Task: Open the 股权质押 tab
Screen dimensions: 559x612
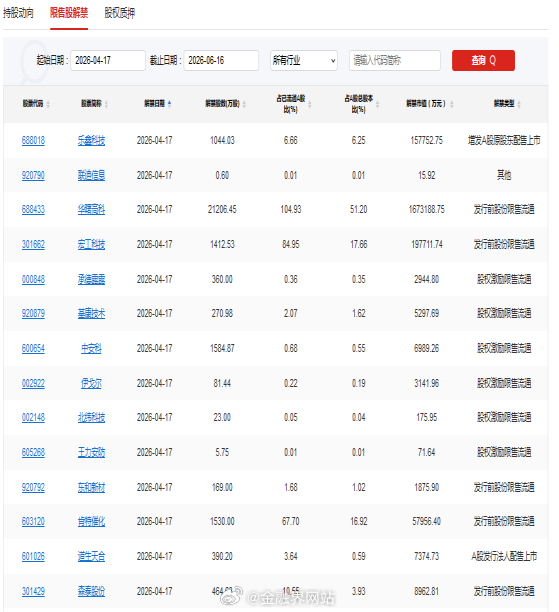Action: click(119, 13)
